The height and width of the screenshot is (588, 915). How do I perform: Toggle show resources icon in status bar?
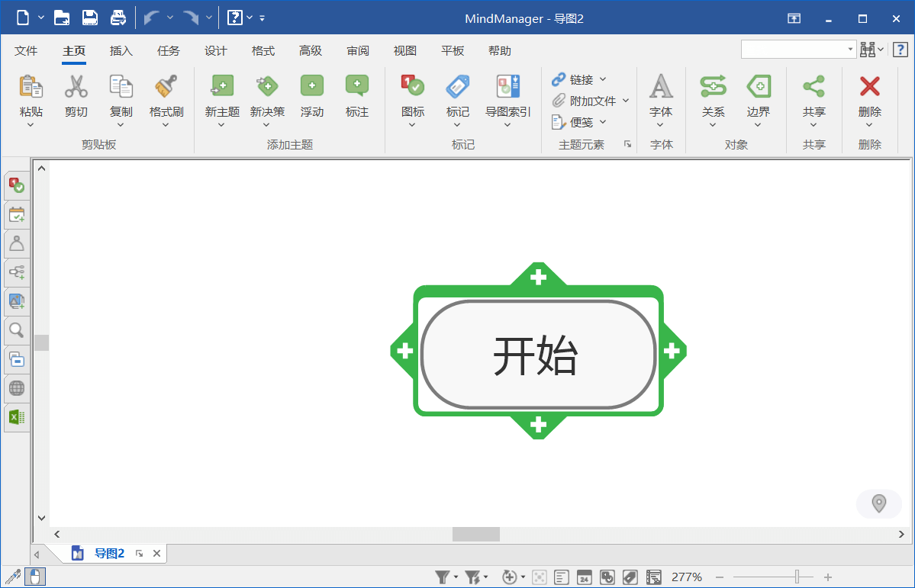607,577
